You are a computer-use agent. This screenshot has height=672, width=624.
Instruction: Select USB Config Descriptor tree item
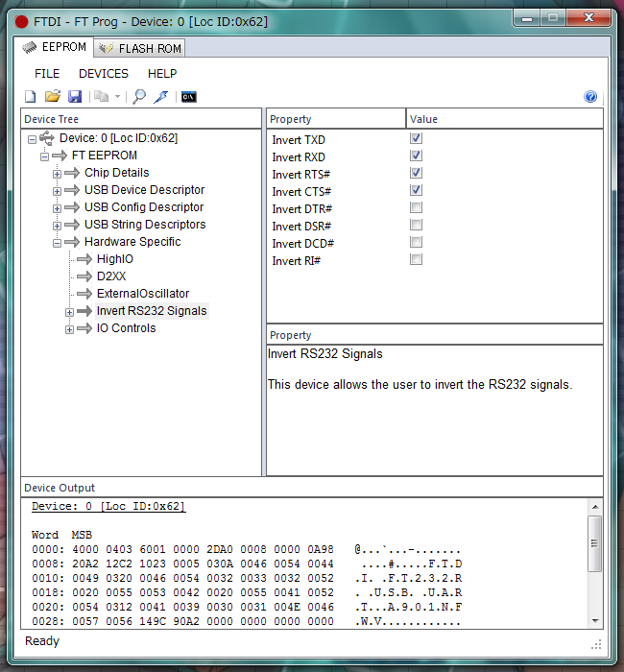pos(144,207)
